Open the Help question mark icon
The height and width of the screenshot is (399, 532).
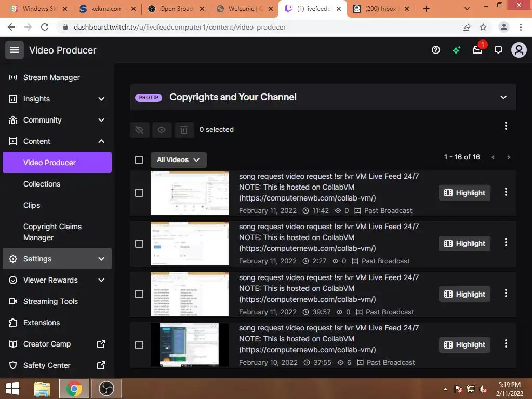(436, 50)
